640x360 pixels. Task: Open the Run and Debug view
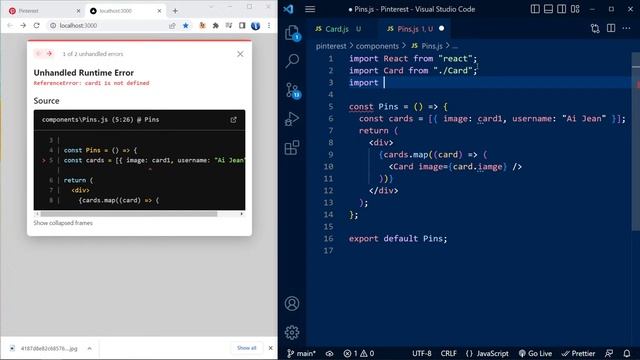click(292, 119)
